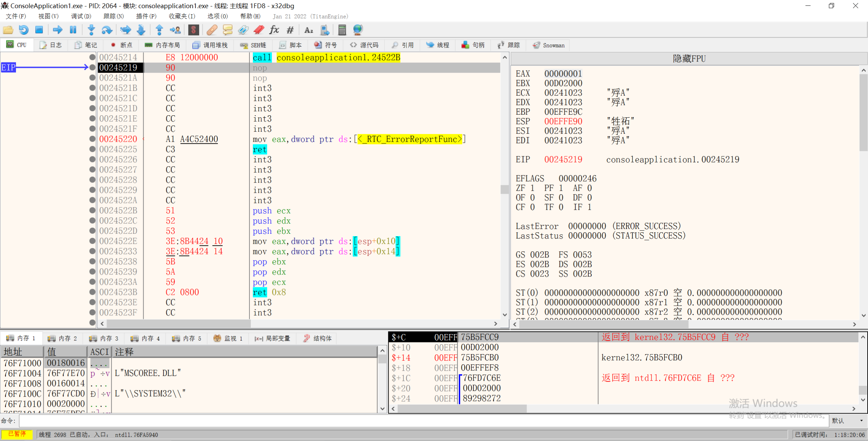The image size is (868, 441).
Task: Launch the Scylla import reconstructor
Action: point(193,30)
